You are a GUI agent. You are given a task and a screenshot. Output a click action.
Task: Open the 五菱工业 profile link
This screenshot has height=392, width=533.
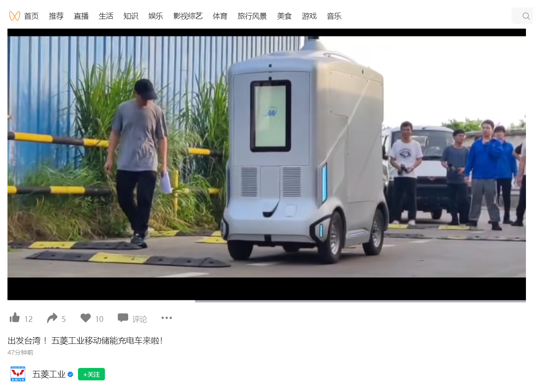(x=49, y=374)
